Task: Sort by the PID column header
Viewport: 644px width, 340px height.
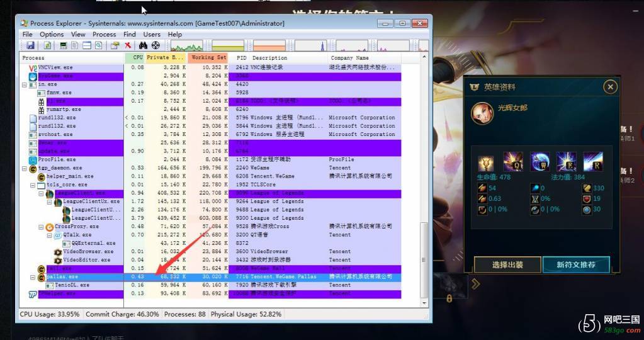Action: [239, 58]
